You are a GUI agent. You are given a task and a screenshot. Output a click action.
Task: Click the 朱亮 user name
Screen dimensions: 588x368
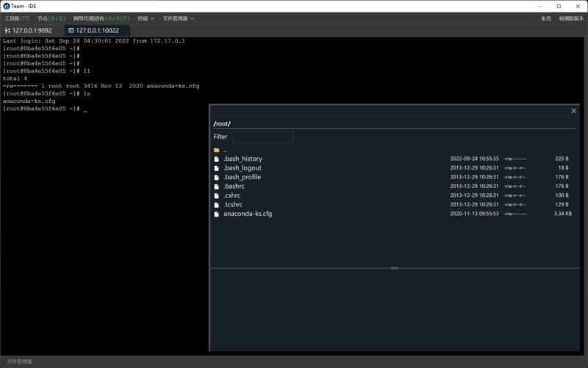[x=546, y=18]
